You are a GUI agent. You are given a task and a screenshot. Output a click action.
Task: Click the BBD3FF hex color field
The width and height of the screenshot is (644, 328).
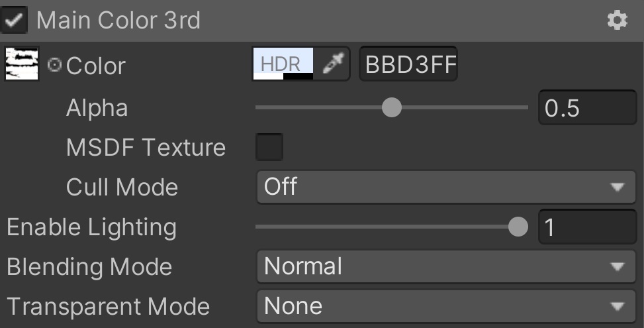(408, 64)
